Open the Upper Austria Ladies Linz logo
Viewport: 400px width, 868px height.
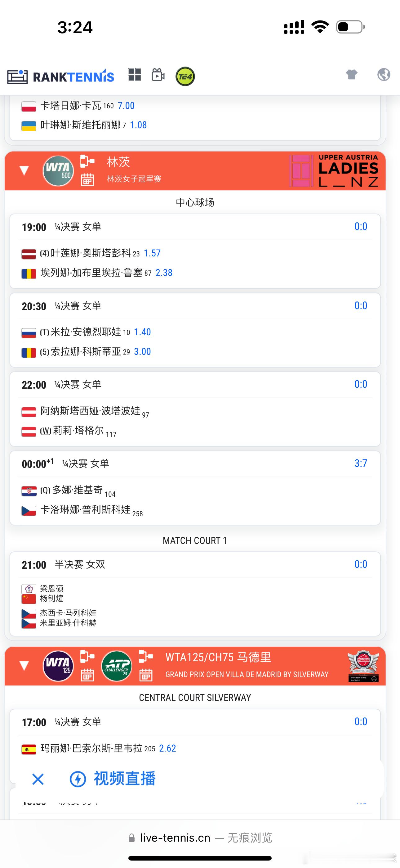[x=334, y=171]
